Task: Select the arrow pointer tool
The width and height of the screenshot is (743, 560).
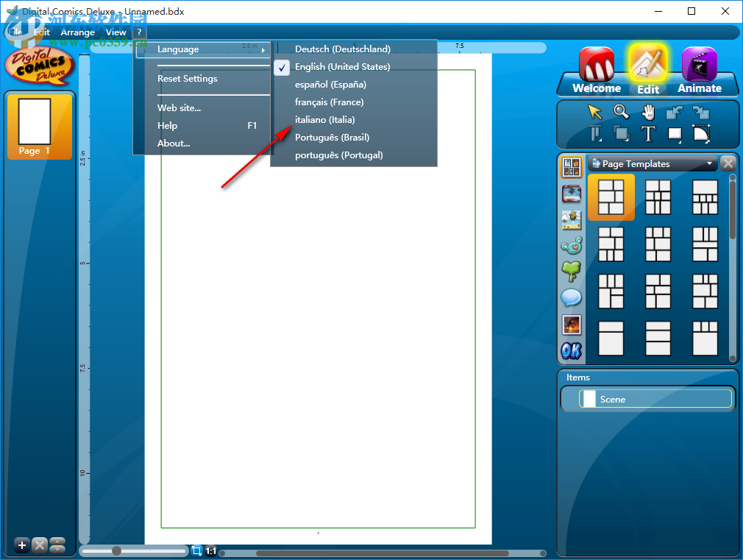Action: pos(594,112)
